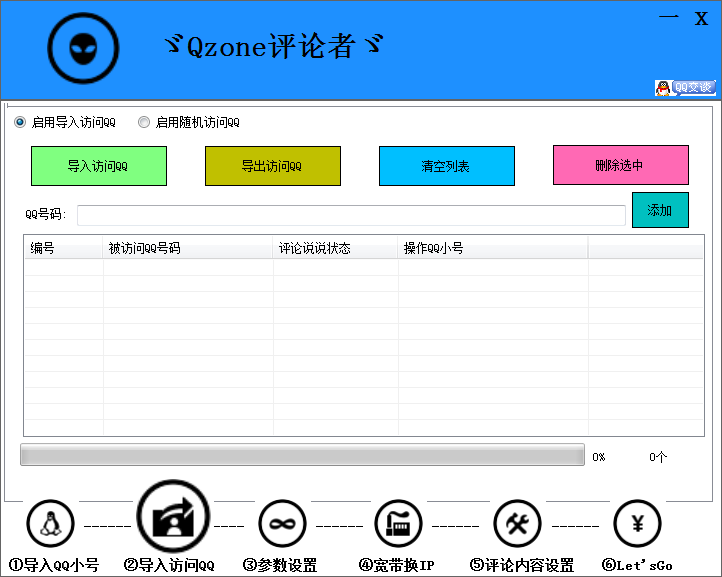The image size is (722, 577).
Task: Click the gray progress bar
Action: [x=303, y=455]
